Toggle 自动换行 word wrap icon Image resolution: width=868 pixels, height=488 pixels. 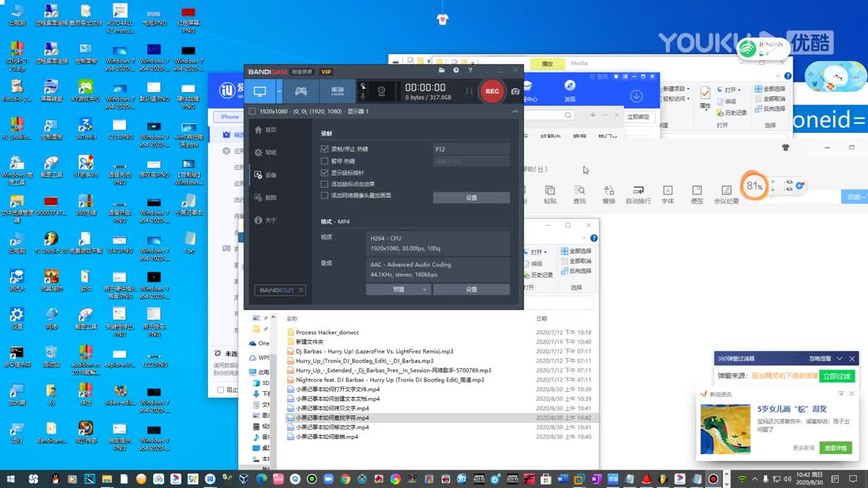638,195
